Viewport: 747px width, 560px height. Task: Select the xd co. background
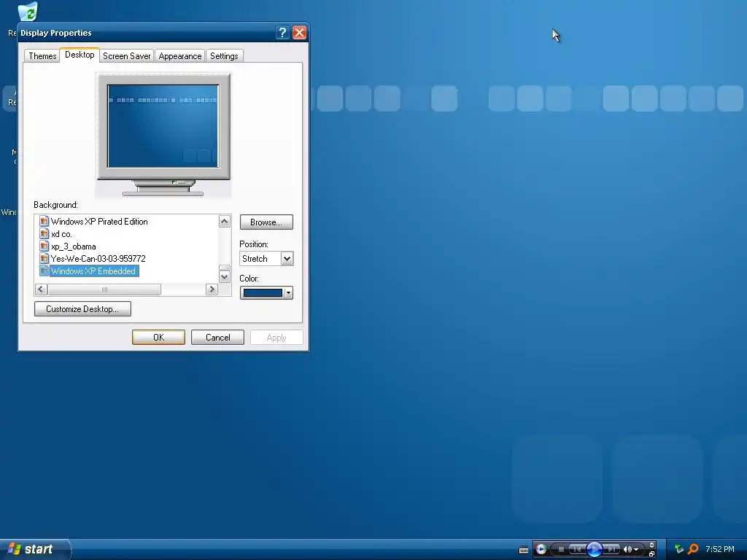tap(61, 234)
